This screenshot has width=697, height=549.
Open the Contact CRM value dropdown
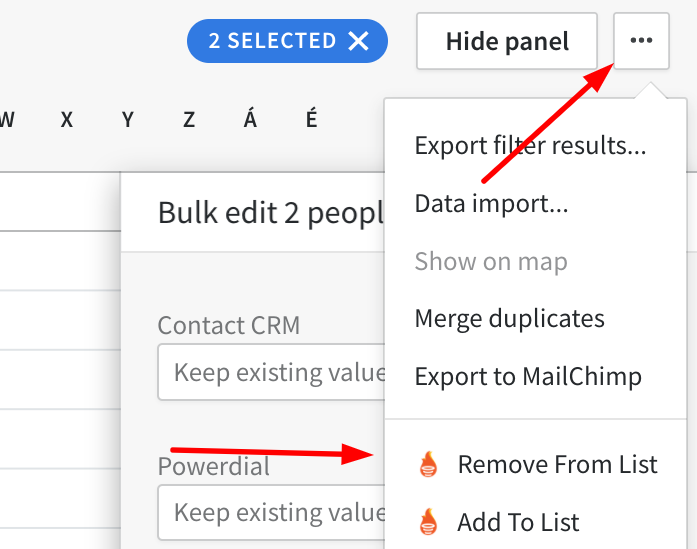[271, 372]
